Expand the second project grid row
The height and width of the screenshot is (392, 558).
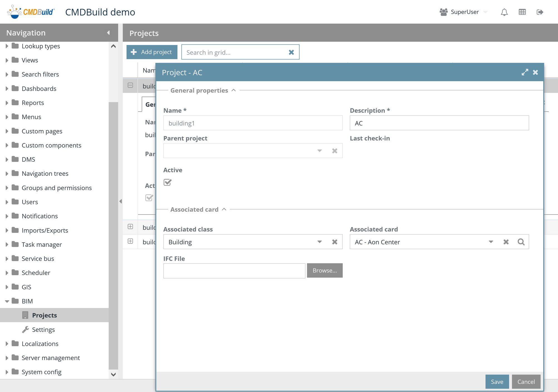pyautogui.click(x=130, y=226)
